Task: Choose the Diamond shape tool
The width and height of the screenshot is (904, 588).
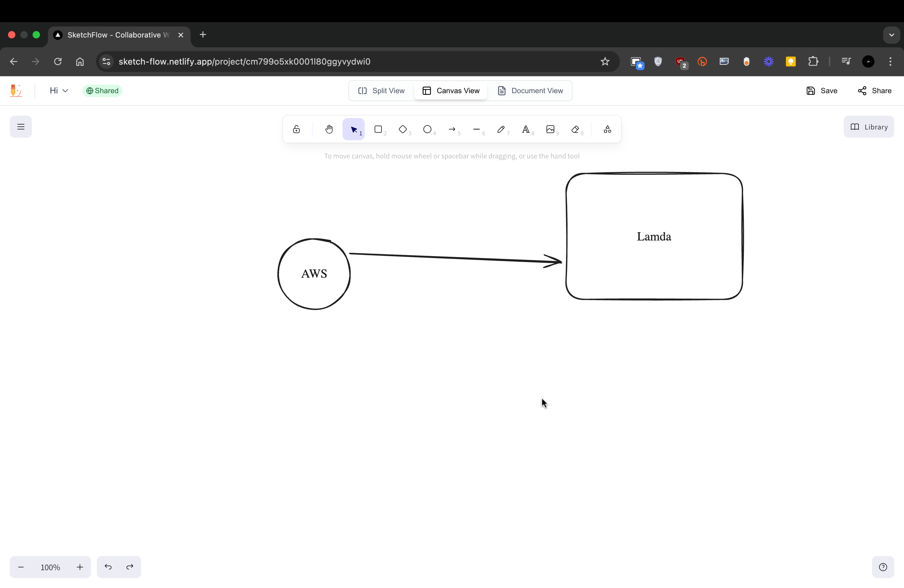Action: pos(403,129)
